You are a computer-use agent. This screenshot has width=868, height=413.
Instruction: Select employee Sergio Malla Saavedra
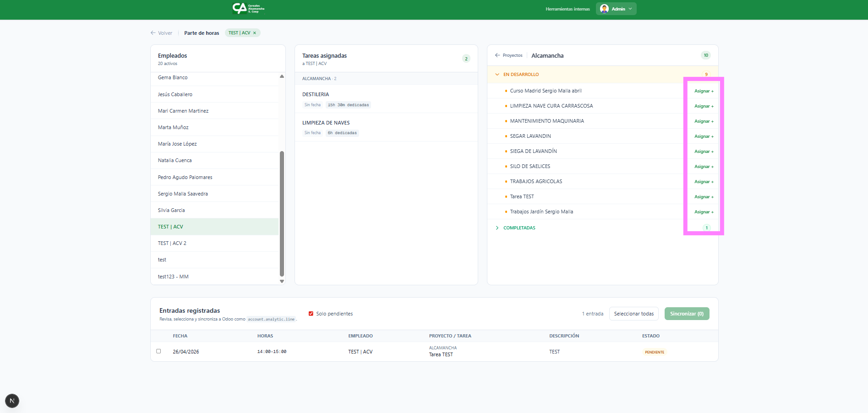(x=183, y=194)
